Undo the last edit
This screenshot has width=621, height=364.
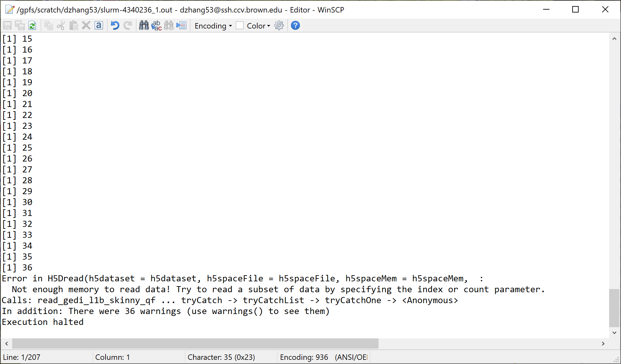[115, 25]
